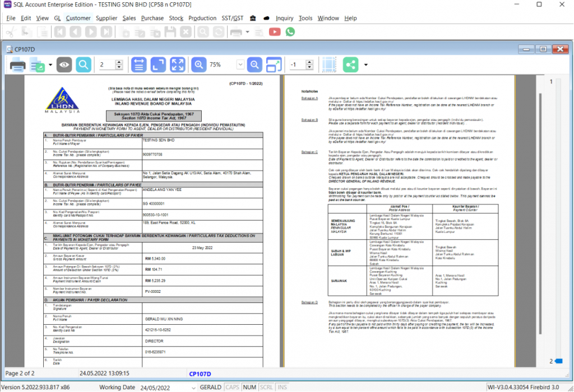Open the Supplier menu

tap(106, 18)
